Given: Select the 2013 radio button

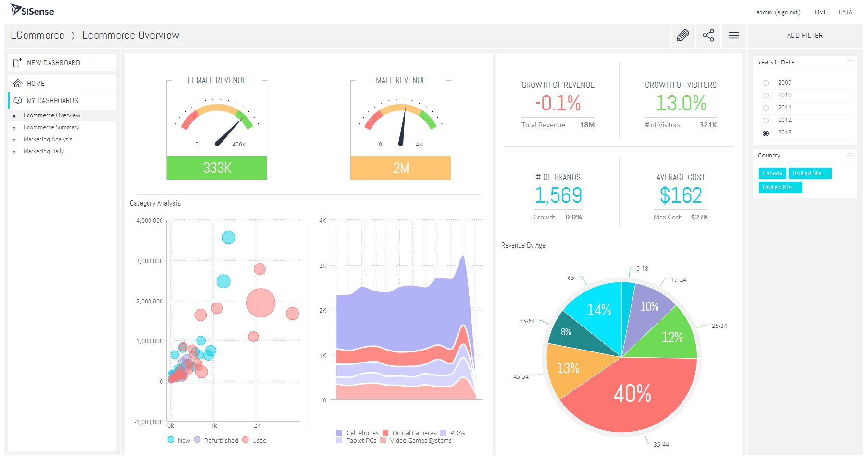Looking at the screenshot, I should pos(766,133).
